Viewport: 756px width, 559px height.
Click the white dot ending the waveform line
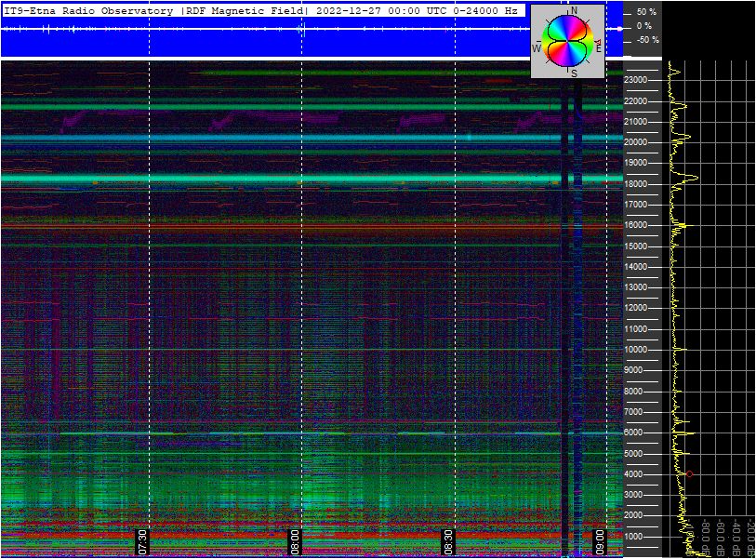coord(621,29)
